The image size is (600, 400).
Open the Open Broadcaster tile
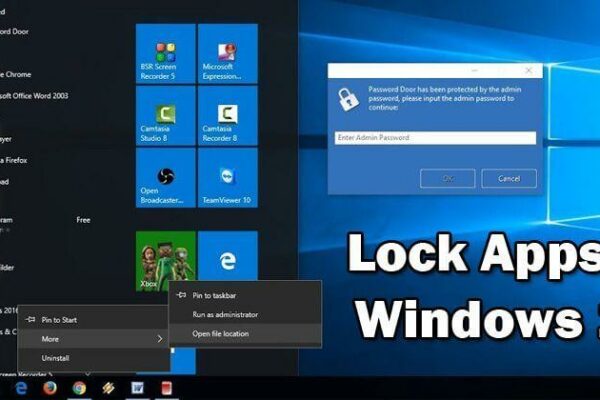pyautogui.click(x=166, y=178)
